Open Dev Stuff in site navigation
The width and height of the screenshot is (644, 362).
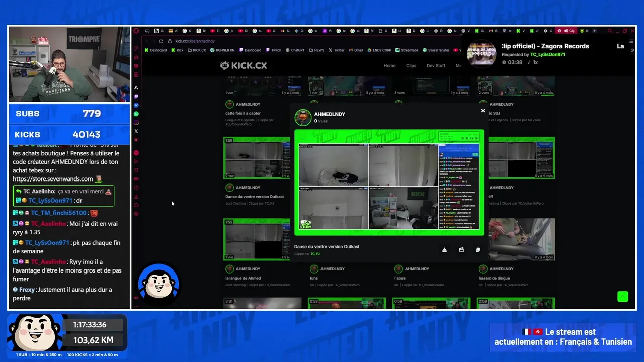(436, 66)
